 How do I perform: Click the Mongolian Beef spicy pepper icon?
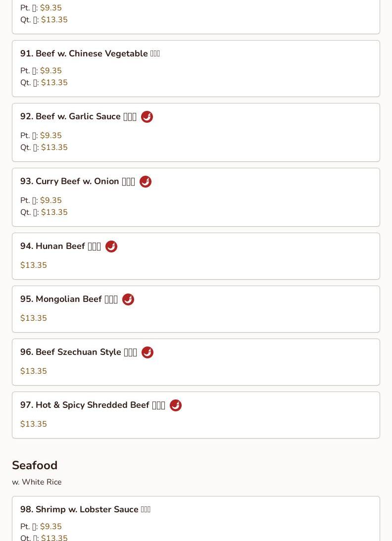[128, 299]
